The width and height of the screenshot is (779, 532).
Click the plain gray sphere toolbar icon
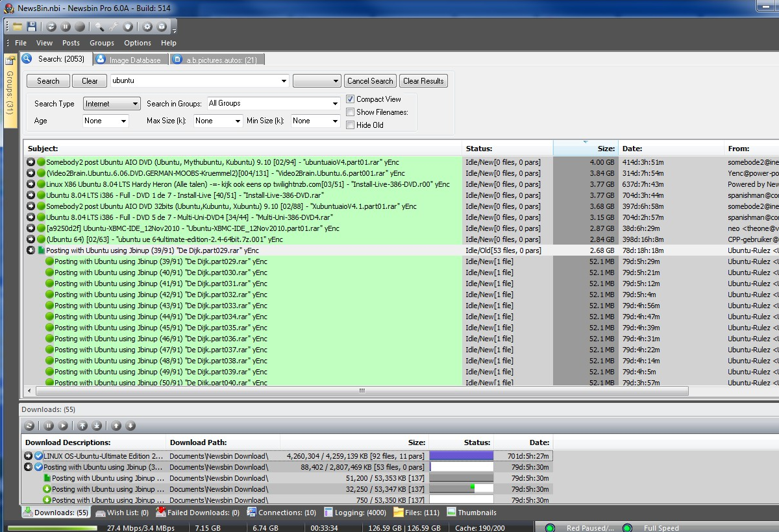pyautogui.click(x=80, y=27)
